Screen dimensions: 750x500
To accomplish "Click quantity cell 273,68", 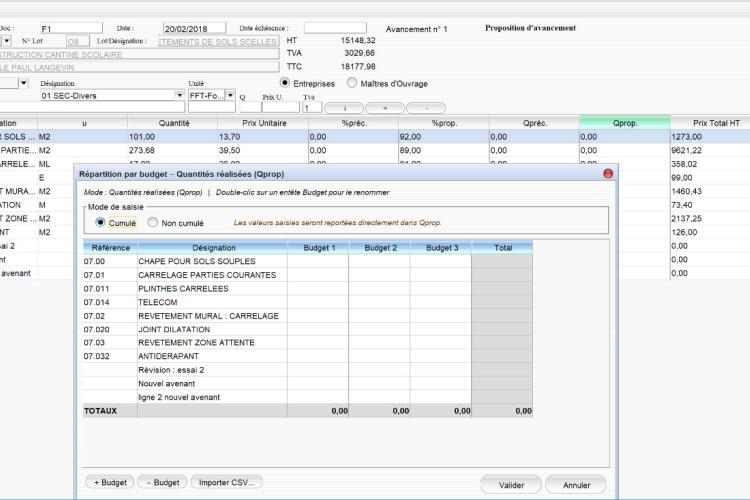I will (x=173, y=150).
